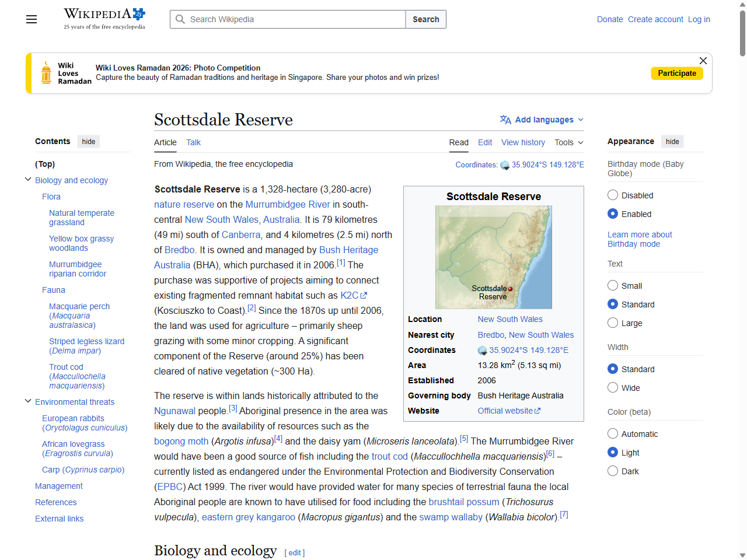
Task: Click the Wiki Loves Ramadan lantern icon
Action: point(46,73)
